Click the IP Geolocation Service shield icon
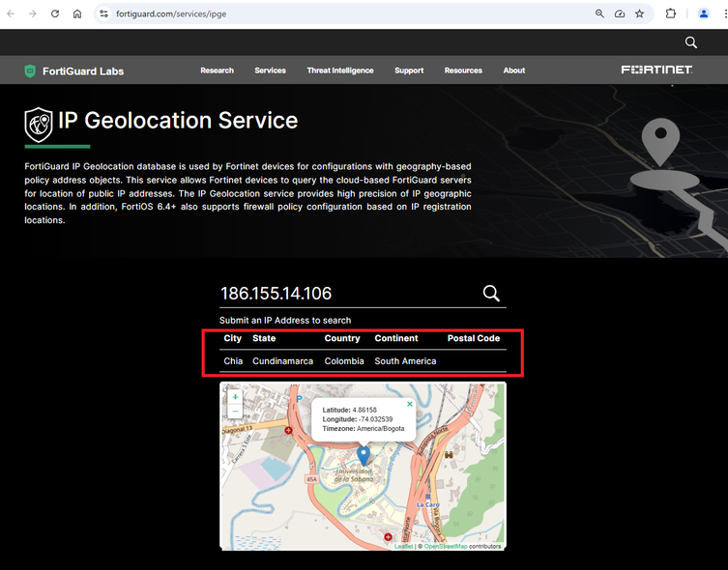This screenshot has width=728, height=570. point(39,125)
